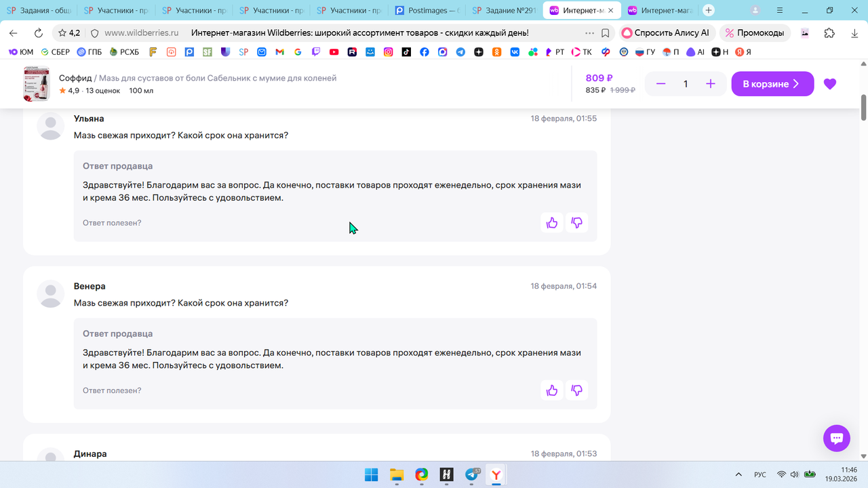Image resolution: width=868 pixels, height=488 pixels.
Task: Open the Соффид brand link
Action: pos(75,78)
